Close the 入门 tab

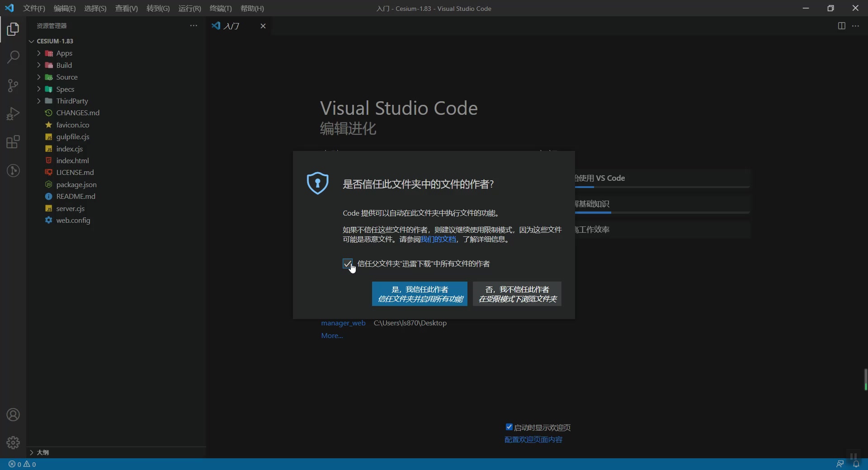(x=263, y=26)
